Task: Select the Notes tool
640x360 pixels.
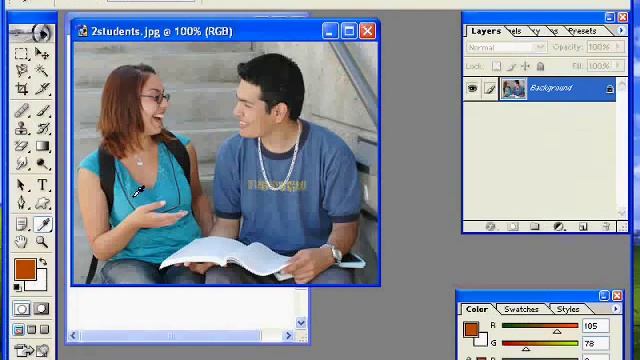Action: [x=21, y=224]
